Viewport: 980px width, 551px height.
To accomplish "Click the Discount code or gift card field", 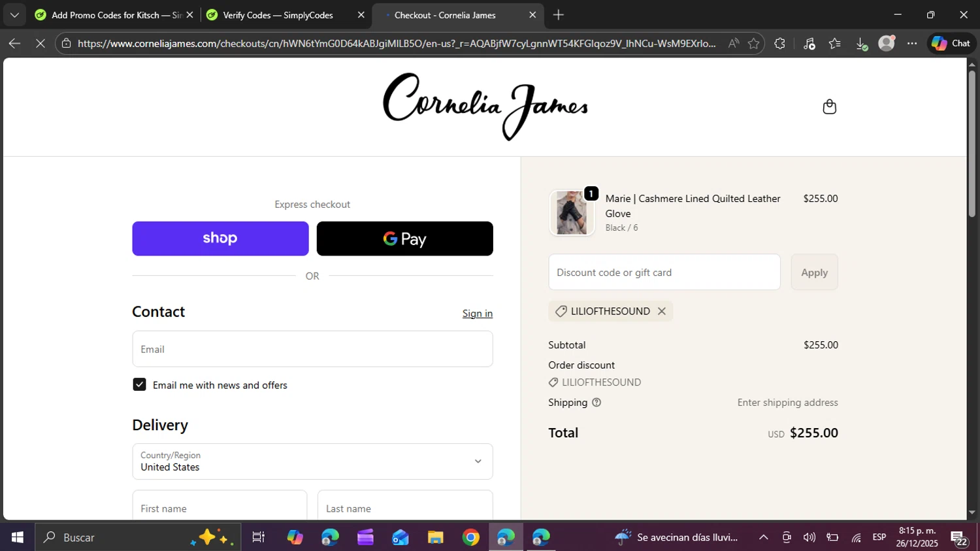I will (664, 272).
